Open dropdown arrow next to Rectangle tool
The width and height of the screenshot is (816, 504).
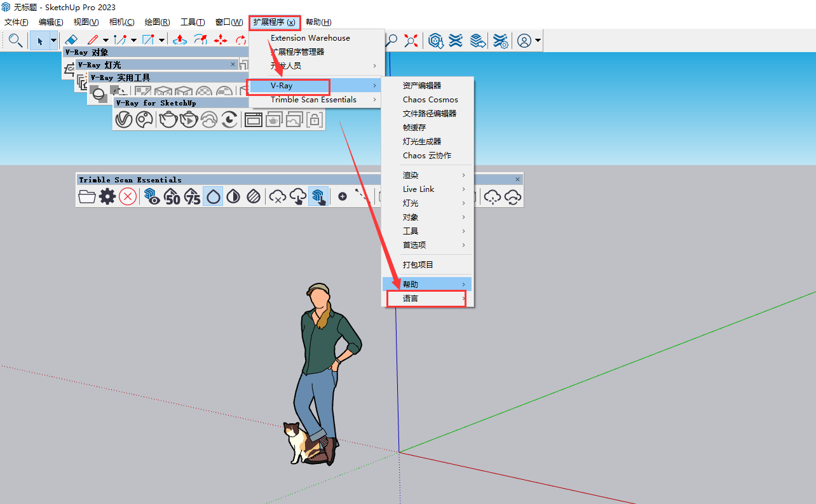161,40
